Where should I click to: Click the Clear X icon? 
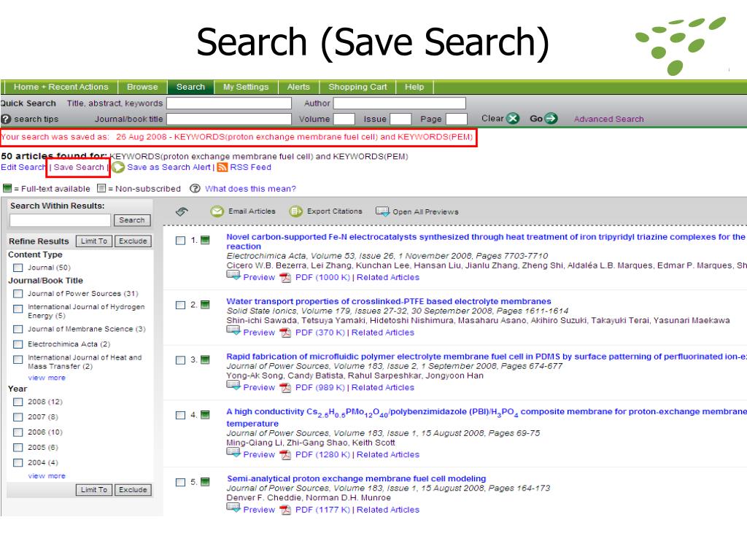click(513, 119)
